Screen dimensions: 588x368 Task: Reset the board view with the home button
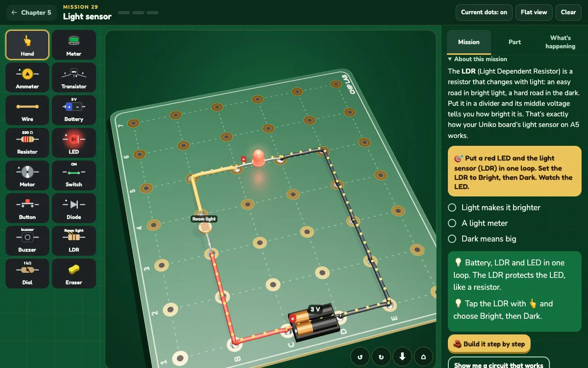[x=424, y=356]
